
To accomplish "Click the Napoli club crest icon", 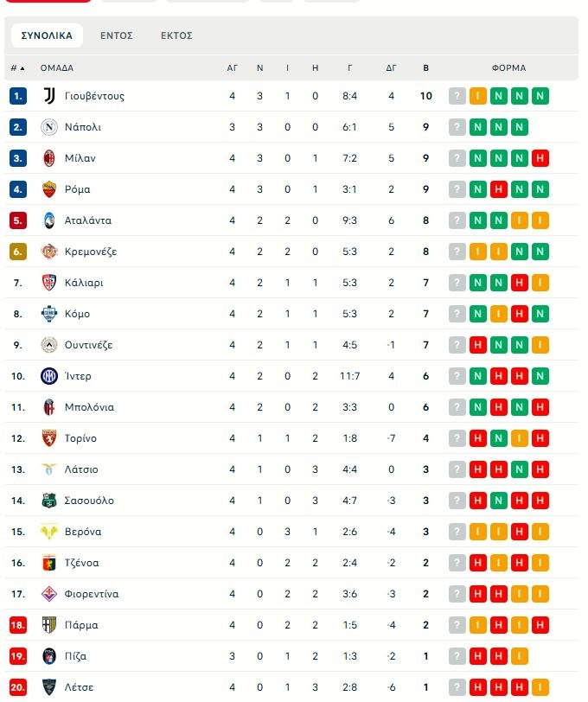I will pos(49,127).
